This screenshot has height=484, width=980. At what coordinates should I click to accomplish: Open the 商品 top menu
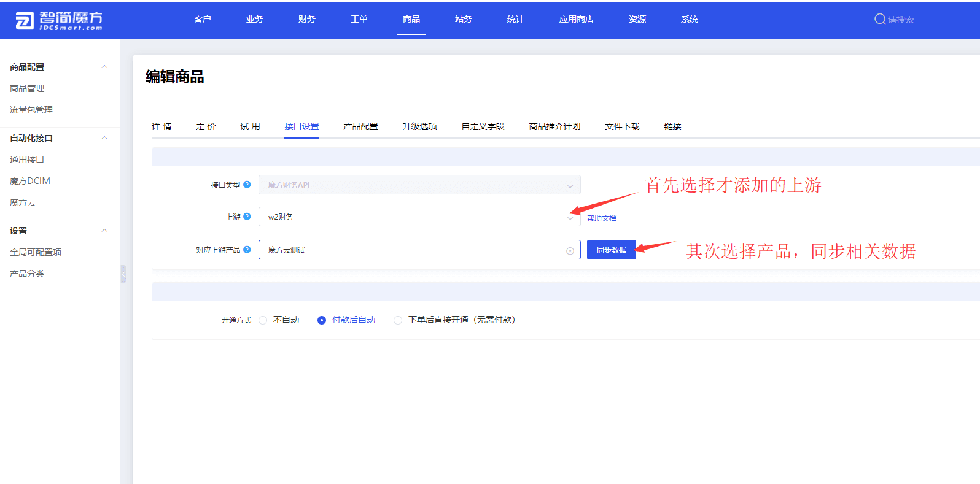point(411,19)
